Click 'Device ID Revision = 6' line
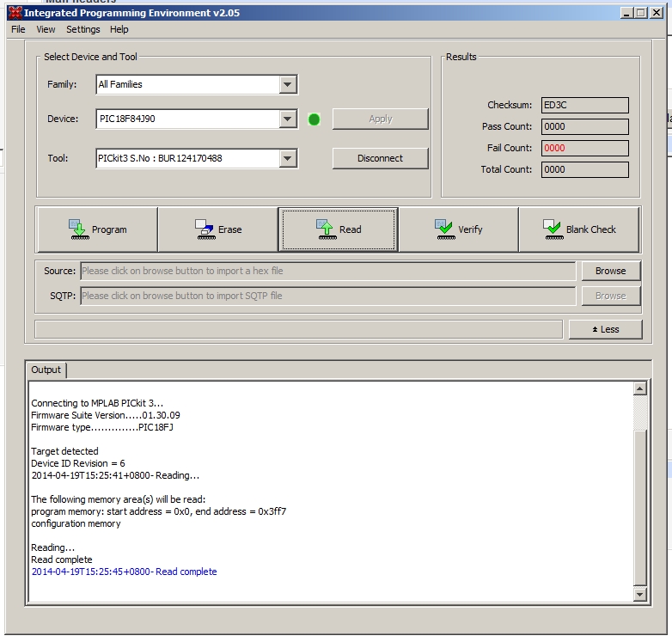This screenshot has width=672, height=642. [x=78, y=463]
